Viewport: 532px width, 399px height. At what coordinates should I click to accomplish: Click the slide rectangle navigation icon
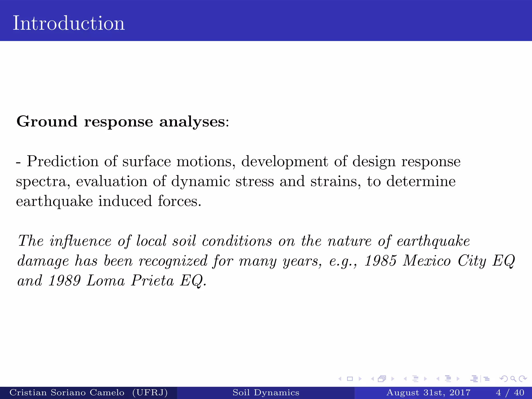[x=350, y=379]
